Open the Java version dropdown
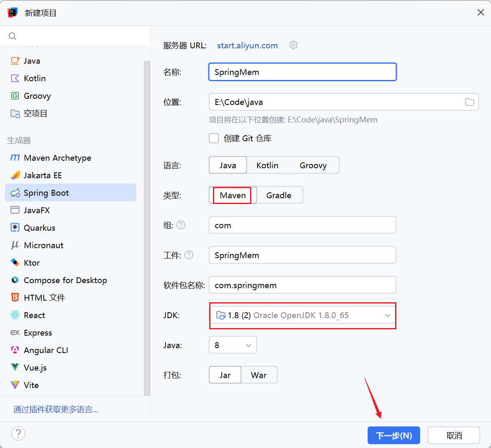 tap(233, 345)
